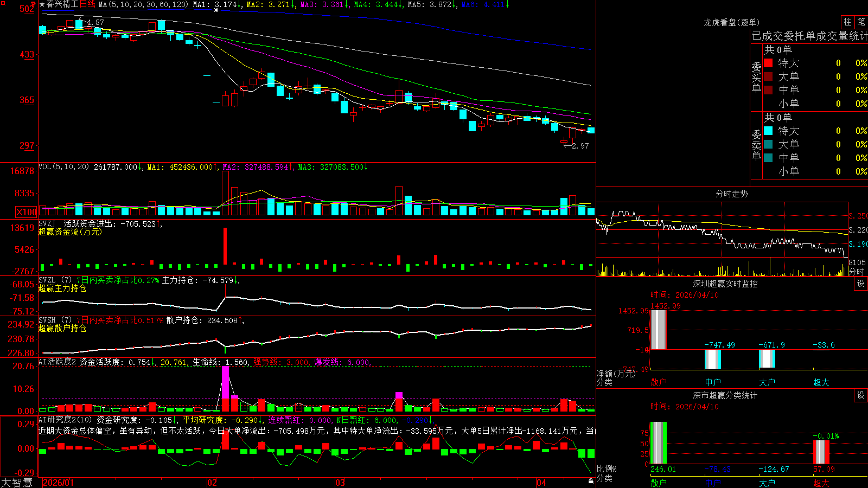
Task: Click the 委卖单 section label
Action: pyautogui.click(x=756, y=144)
